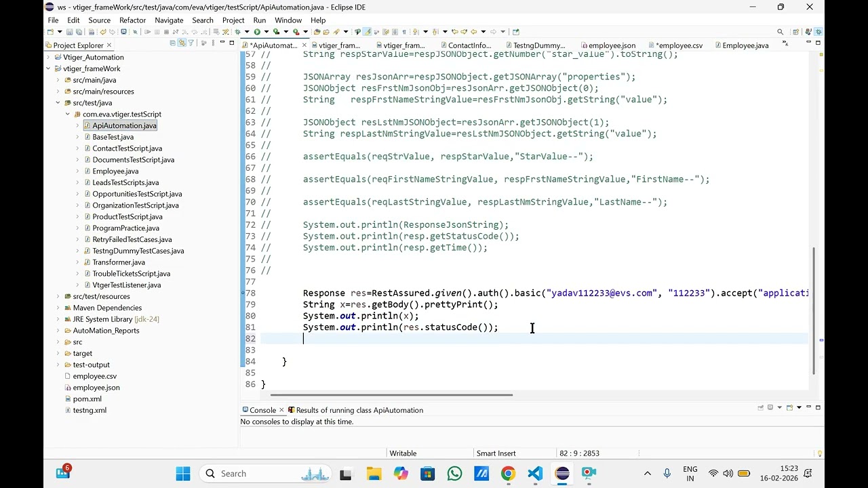Image resolution: width=868 pixels, height=488 pixels.
Task: Switch to the Debug perspective icon
Action: pyautogui.click(x=818, y=32)
